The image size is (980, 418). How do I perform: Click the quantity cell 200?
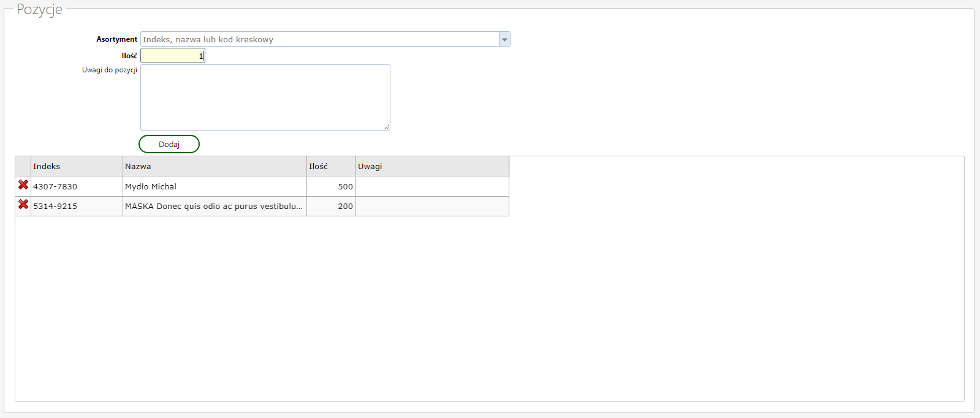331,206
